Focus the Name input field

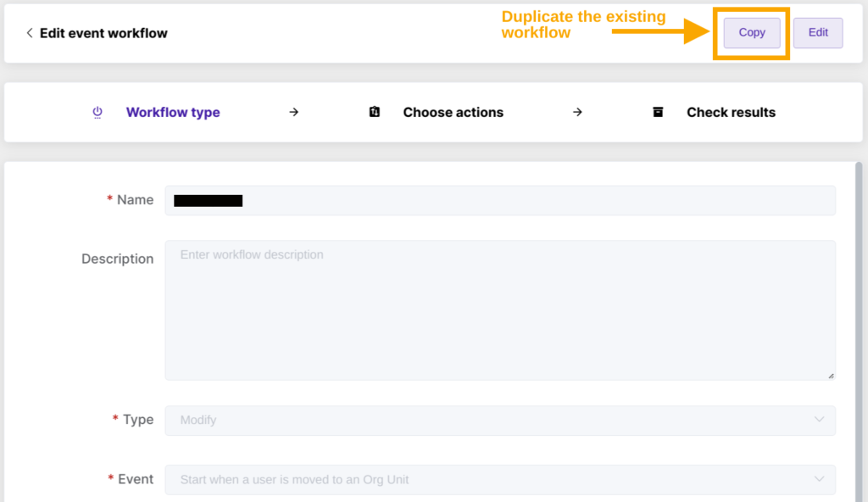[500, 201]
